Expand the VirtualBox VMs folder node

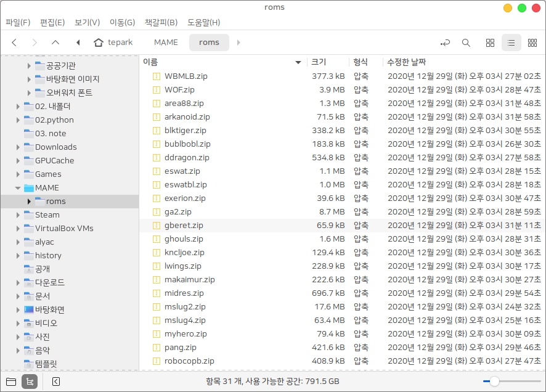(x=18, y=229)
